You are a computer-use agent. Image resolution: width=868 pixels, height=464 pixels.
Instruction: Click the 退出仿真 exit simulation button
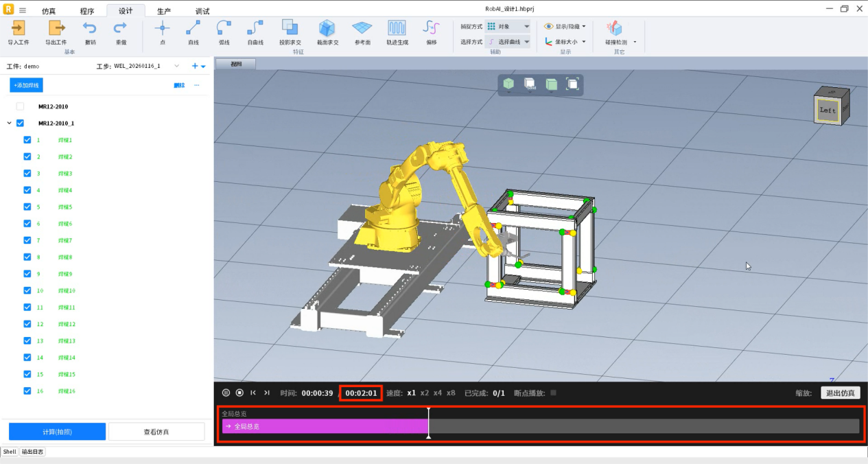[840, 393]
